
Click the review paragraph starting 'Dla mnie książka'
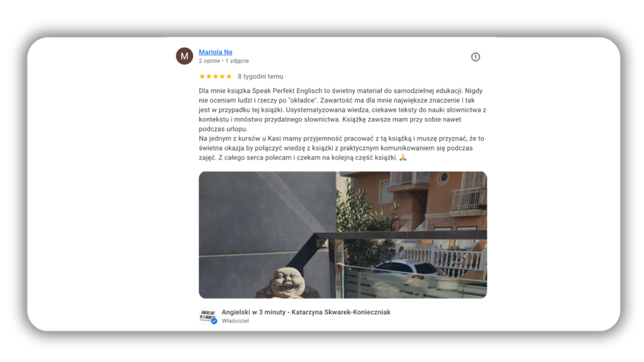pyautogui.click(x=343, y=109)
